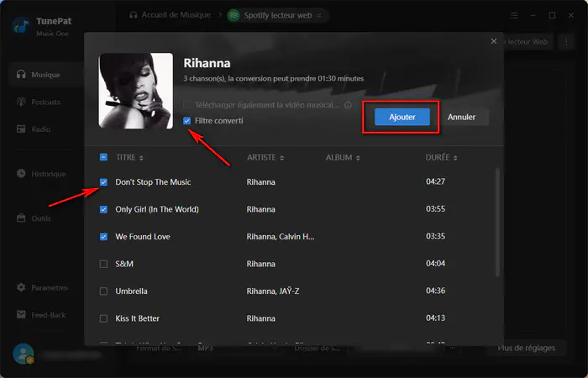Image resolution: width=588 pixels, height=378 pixels.
Task: Open the three-dot options menu
Action: click(x=567, y=42)
